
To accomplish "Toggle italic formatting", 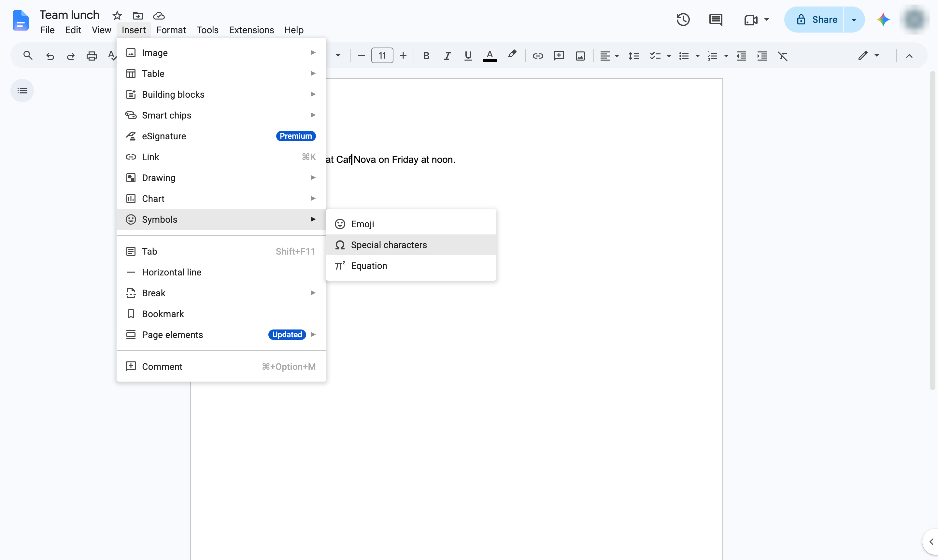I will pyautogui.click(x=447, y=56).
